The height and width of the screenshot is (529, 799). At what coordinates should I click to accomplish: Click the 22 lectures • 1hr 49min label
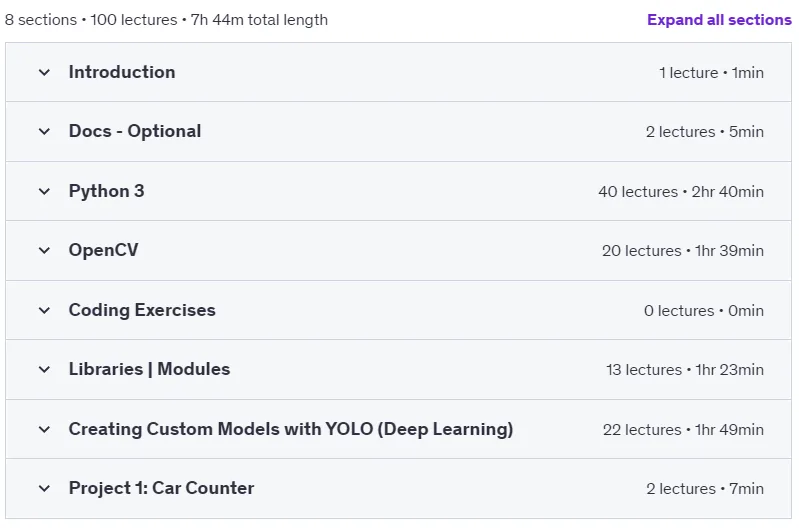(683, 430)
